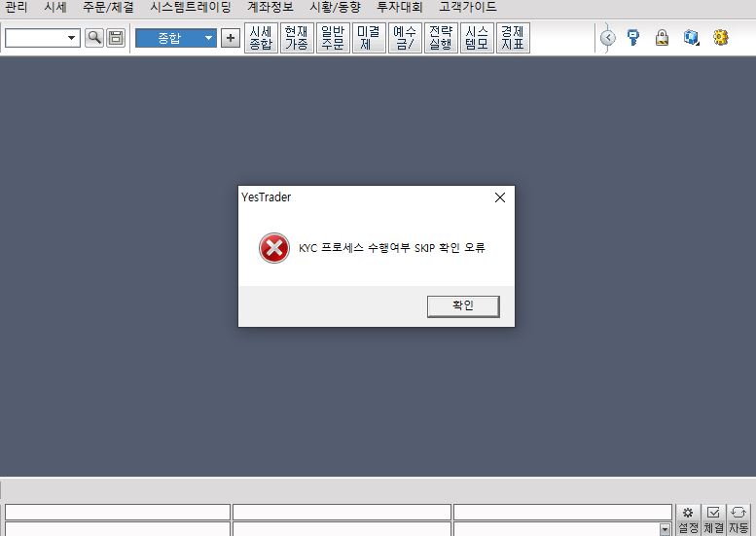This screenshot has width=756, height=536.
Task: Click the first bottom status text field
Action: 117,512
